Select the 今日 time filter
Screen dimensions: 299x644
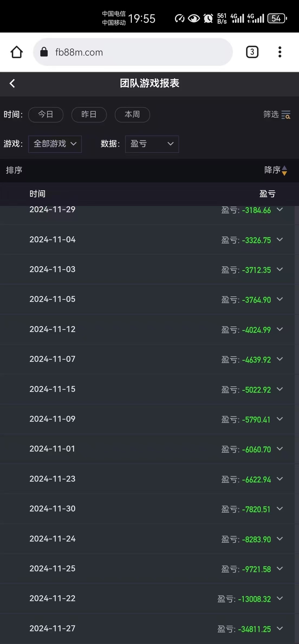pos(45,115)
